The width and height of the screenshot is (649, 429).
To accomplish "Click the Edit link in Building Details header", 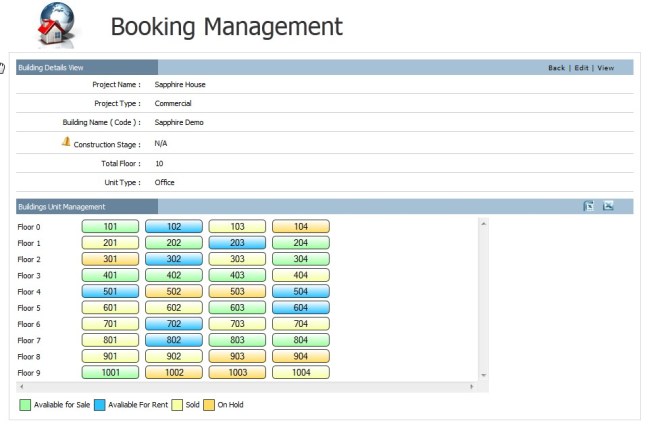I will pyautogui.click(x=581, y=68).
